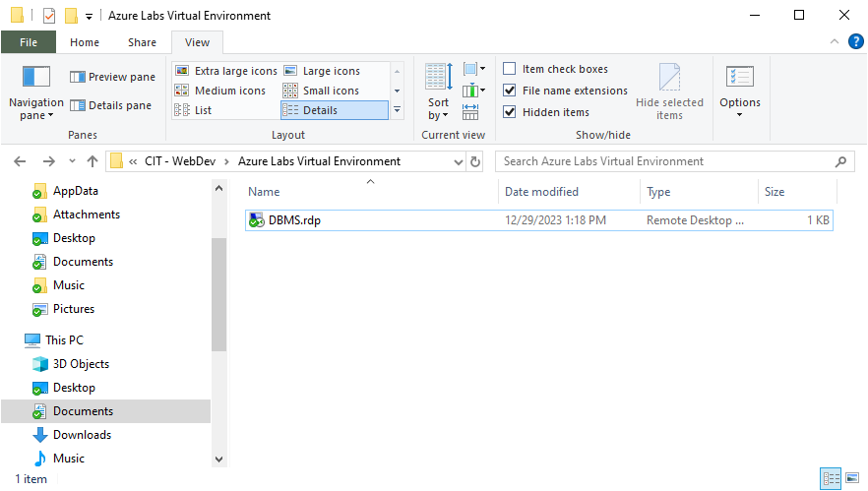Go forward with the Forward arrow
The width and height of the screenshot is (868, 491).
[x=49, y=161]
